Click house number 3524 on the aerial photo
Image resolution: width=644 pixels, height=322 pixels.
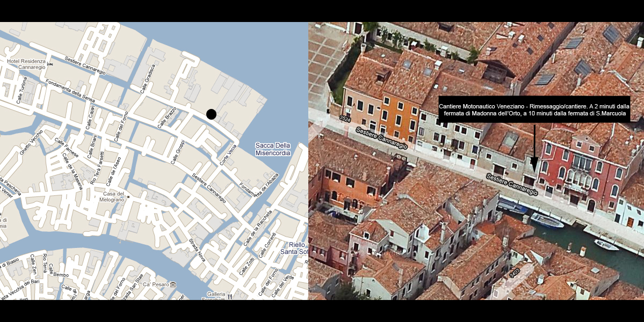[345, 119]
